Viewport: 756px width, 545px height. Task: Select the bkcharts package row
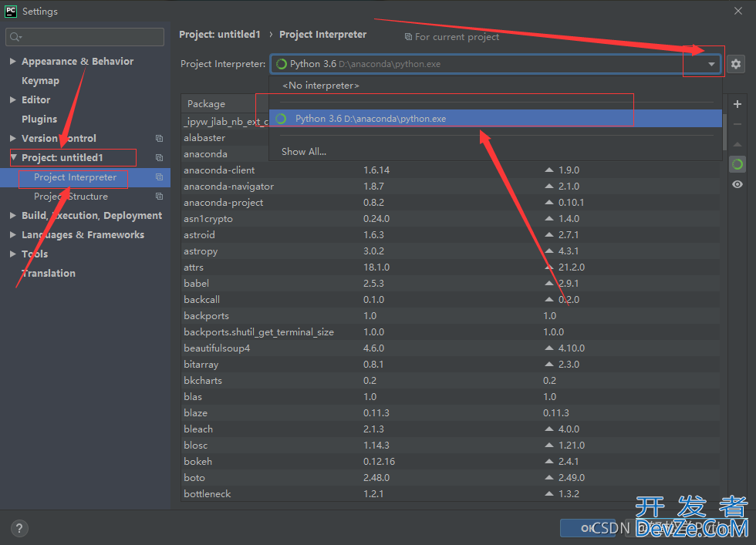tap(451, 381)
